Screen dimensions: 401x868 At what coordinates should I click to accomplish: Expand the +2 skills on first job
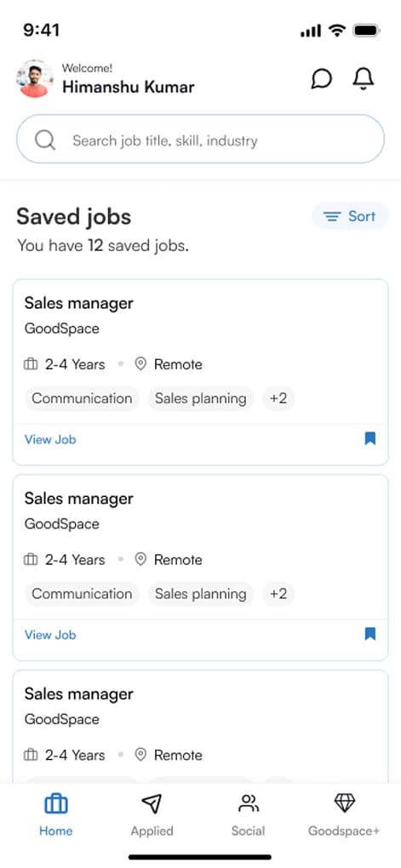tap(278, 398)
